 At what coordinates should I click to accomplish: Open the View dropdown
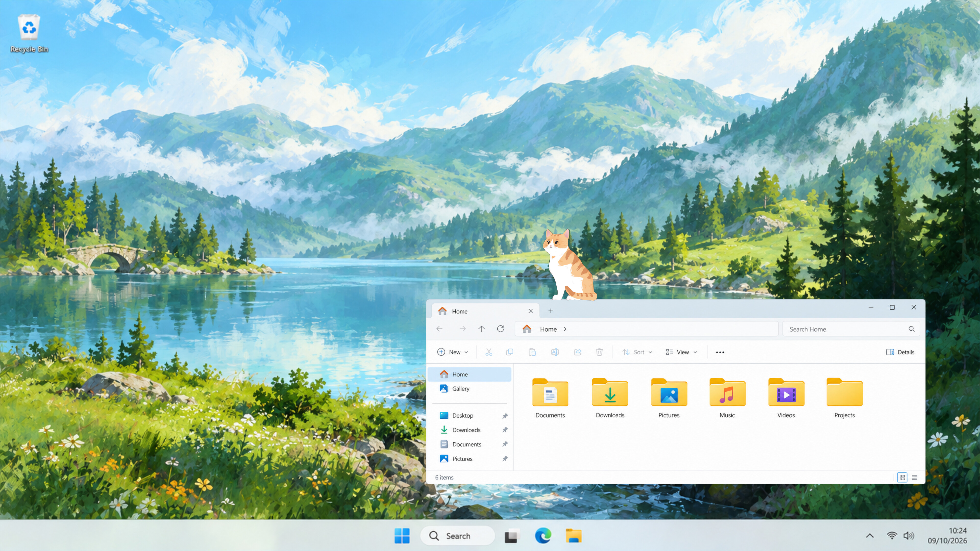click(x=681, y=352)
